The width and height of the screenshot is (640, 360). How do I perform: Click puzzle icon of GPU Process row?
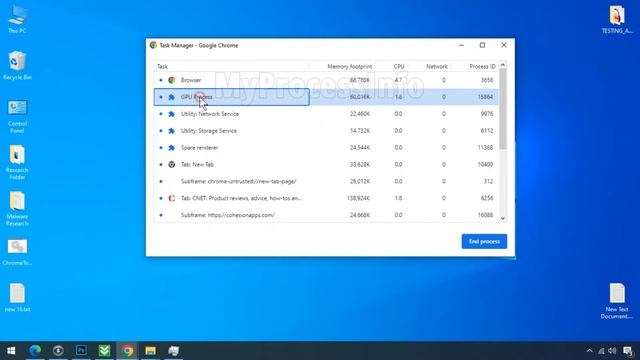click(172, 97)
